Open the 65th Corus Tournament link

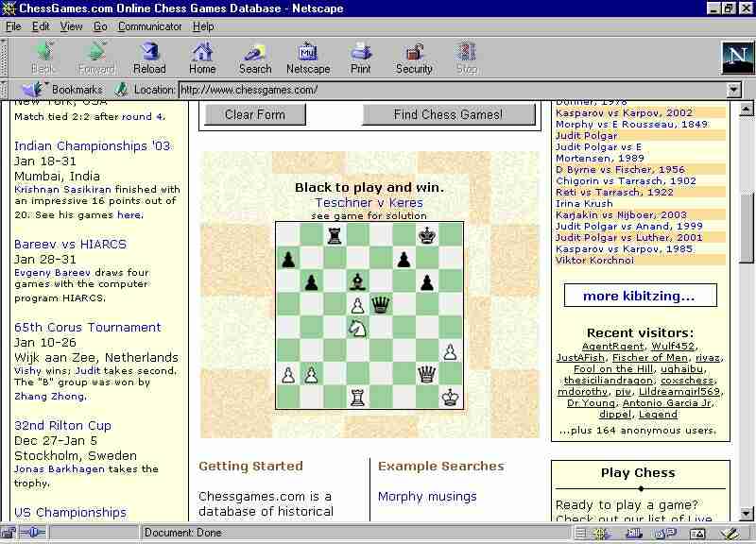pos(88,327)
